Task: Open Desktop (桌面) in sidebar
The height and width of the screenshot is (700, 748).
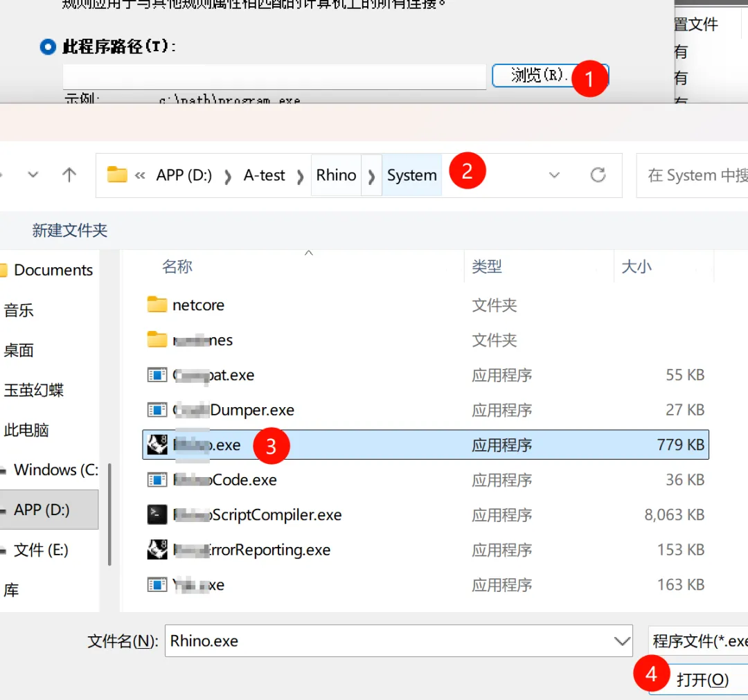Action: (19, 350)
